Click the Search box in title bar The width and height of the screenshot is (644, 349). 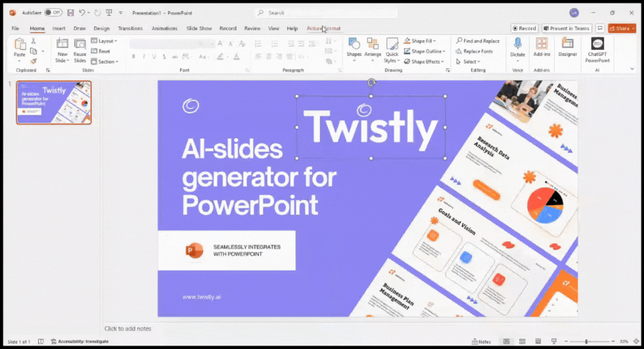pos(326,13)
